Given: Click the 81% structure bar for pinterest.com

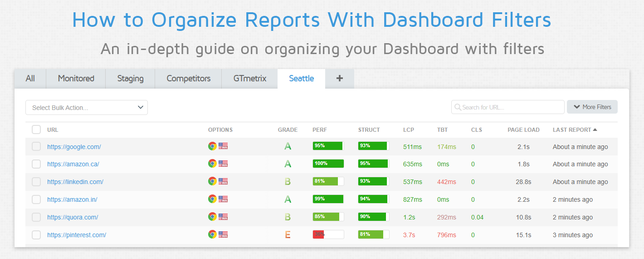Looking at the screenshot, I should 374,234.
